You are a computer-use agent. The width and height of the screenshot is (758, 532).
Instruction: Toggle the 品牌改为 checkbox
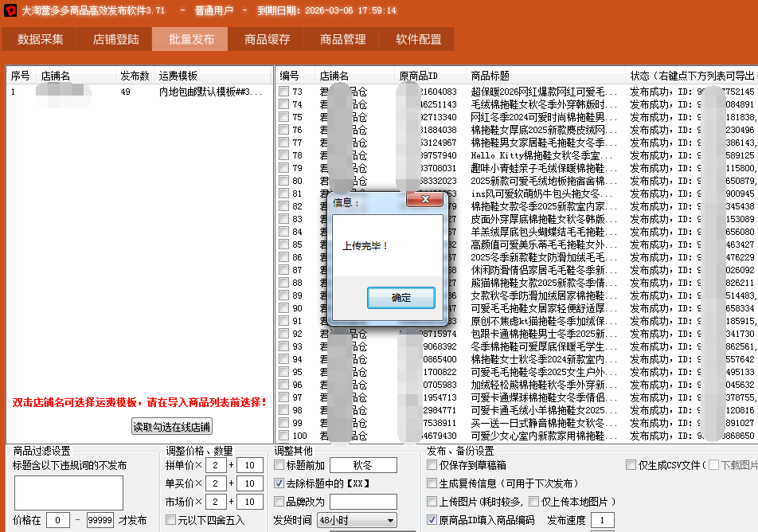(279, 502)
